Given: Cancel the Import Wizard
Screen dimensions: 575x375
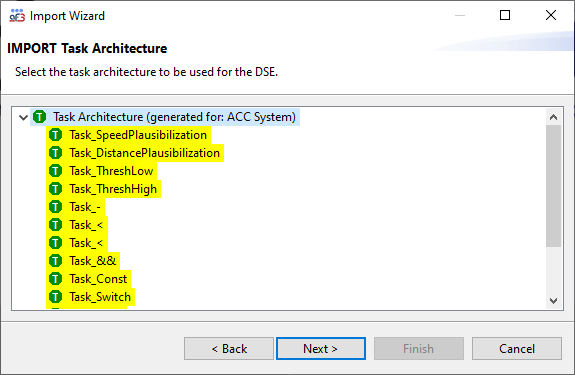Looking at the screenshot, I should coord(517,349).
